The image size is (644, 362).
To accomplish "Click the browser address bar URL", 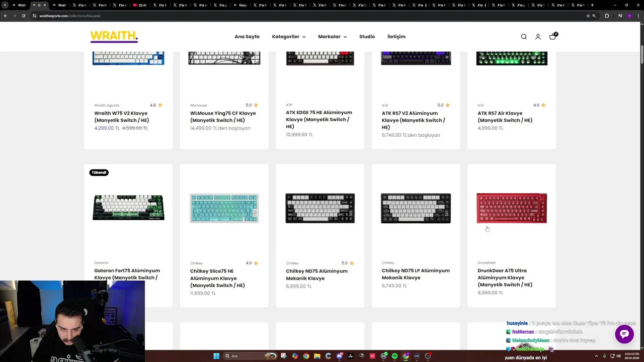I will [70, 16].
